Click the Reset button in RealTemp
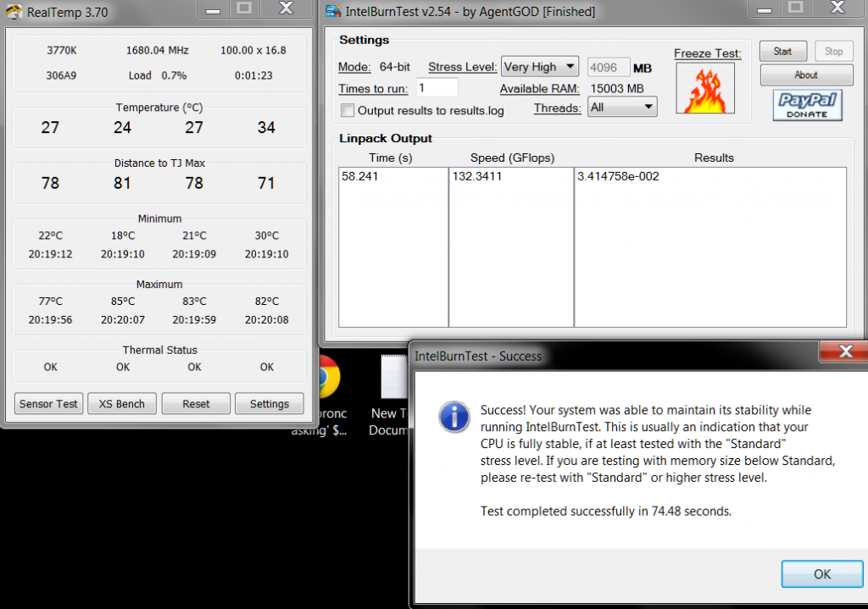The image size is (868, 609). (196, 404)
